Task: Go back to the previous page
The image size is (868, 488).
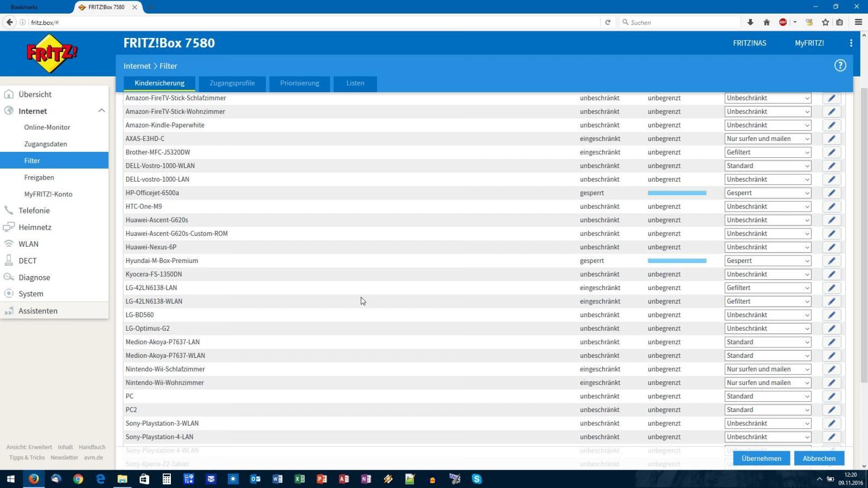Action: (x=9, y=22)
